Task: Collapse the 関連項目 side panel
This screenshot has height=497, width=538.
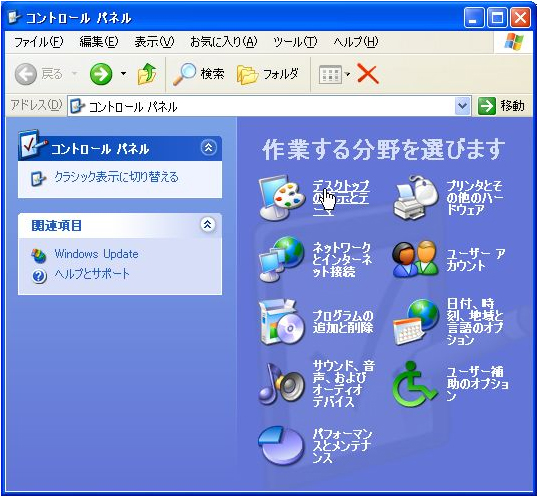Action: click(x=208, y=225)
